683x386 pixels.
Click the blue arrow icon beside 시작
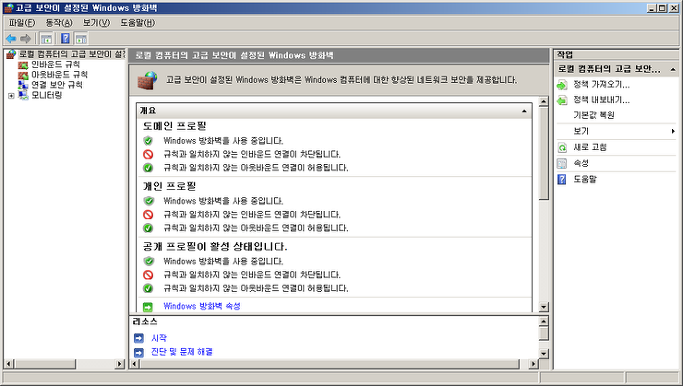tap(139, 338)
